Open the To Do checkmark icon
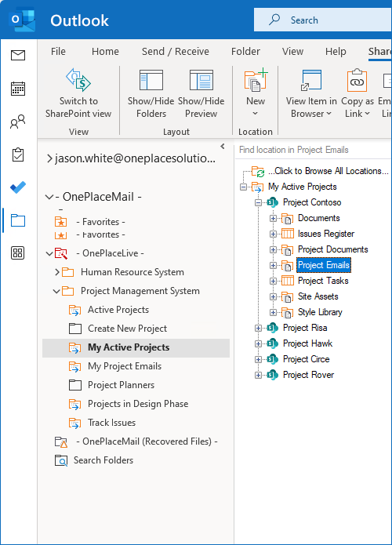Screen dimensions: 392x545 (x=18, y=187)
